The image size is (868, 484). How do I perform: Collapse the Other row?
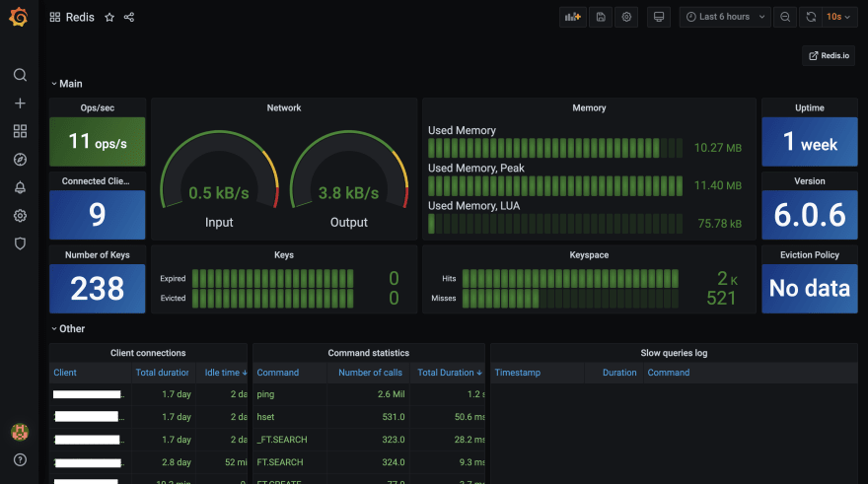pos(68,328)
